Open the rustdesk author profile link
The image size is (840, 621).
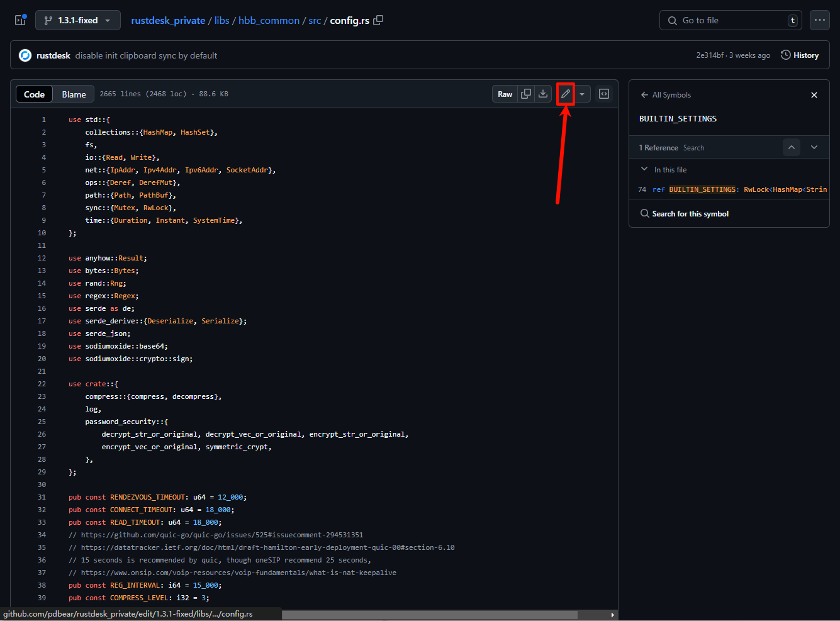click(53, 55)
